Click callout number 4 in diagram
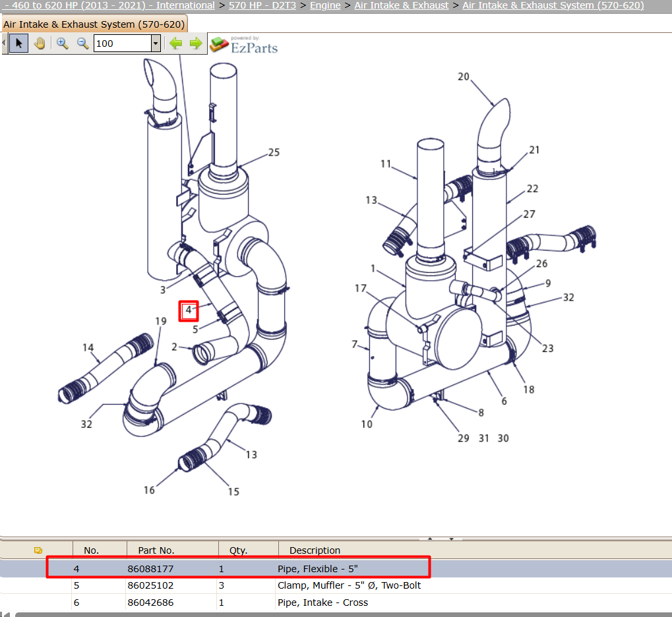The image size is (672, 617). 189,310
